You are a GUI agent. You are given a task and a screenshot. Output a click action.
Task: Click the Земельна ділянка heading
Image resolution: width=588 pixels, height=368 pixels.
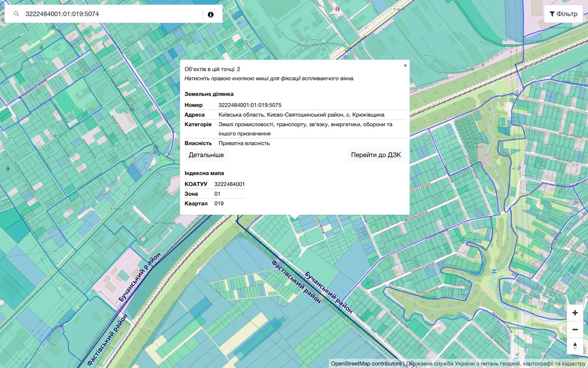click(x=209, y=94)
